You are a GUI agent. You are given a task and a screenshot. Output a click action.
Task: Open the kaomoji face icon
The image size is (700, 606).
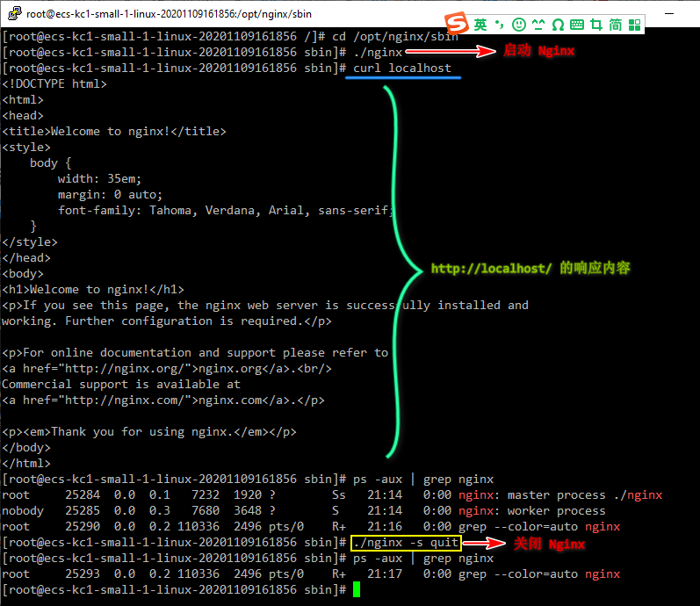pos(538,25)
